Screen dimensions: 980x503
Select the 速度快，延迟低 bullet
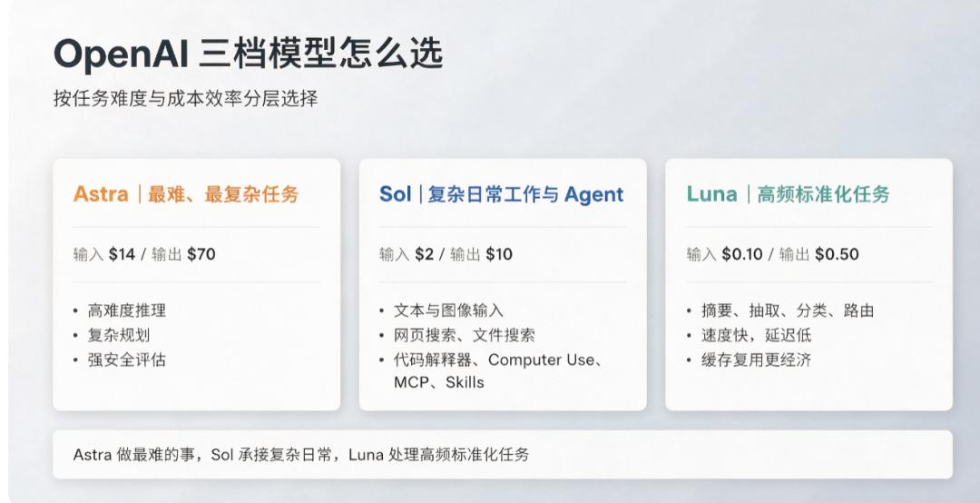[x=756, y=335]
